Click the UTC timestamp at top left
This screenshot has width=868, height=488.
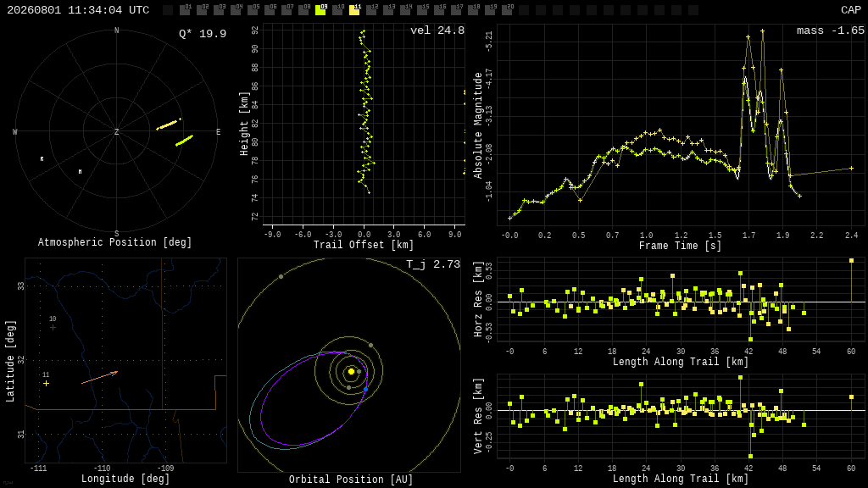tap(78, 10)
